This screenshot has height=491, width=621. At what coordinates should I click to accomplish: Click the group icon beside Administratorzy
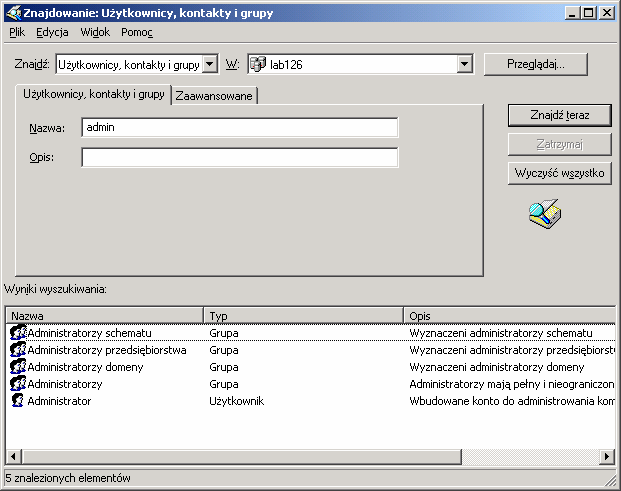click(17, 384)
